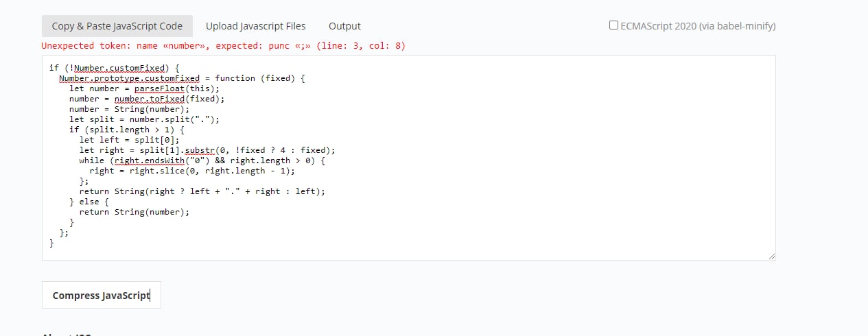868x336 pixels.
Task: Click the line 'let number = parseFloat(this);'
Action: (144, 88)
